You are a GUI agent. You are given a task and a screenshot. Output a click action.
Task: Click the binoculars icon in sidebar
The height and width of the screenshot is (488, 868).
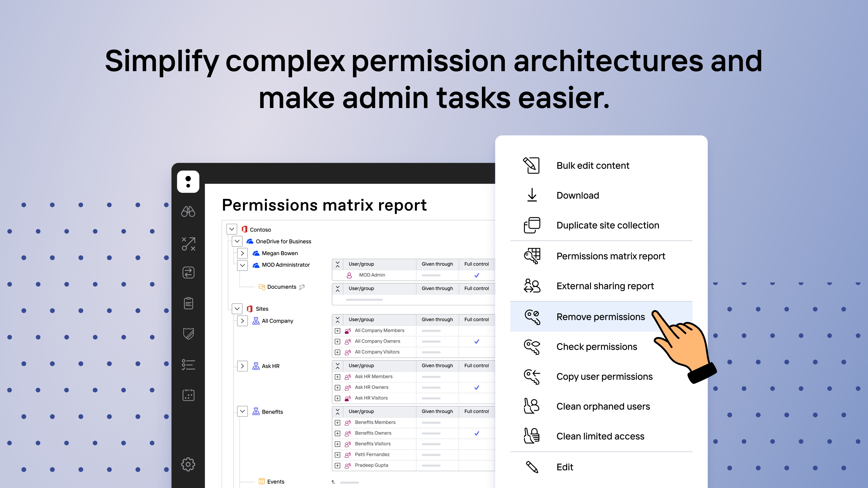coord(188,211)
